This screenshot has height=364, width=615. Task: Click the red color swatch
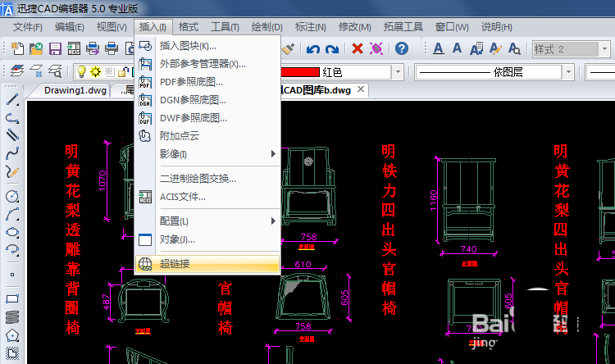300,72
